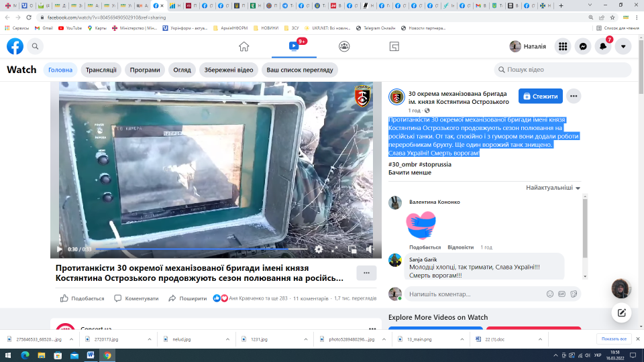
Task: Click the Бачити менше link
Action: (x=410, y=172)
